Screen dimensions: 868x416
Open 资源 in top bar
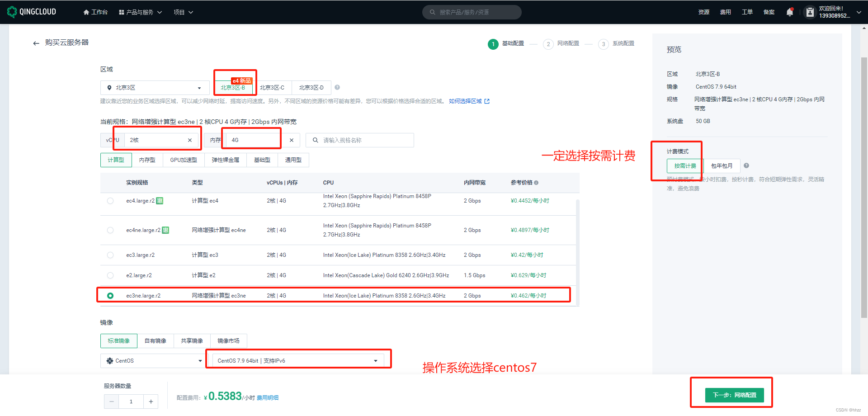pyautogui.click(x=703, y=12)
